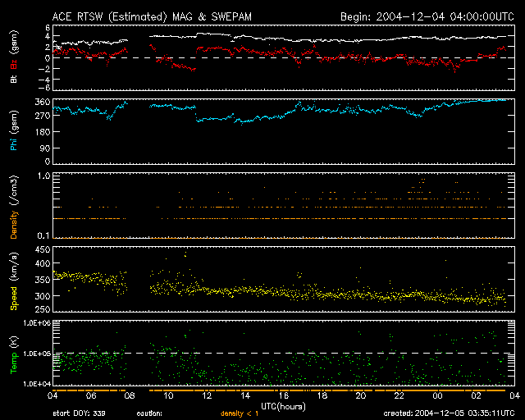Screen dimensions: 525x420
Task: Click the start DOY: 339 text
Action: coord(78,413)
